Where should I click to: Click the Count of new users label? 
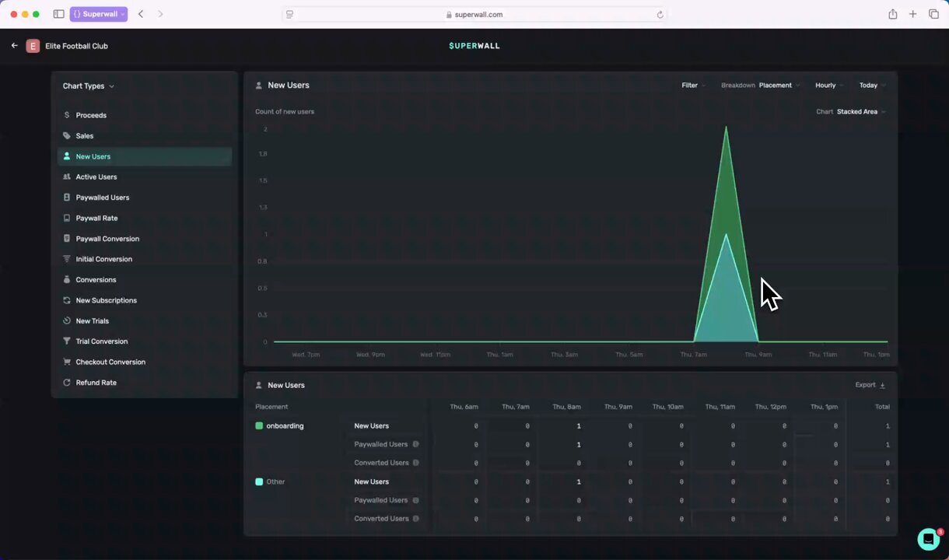[285, 112]
